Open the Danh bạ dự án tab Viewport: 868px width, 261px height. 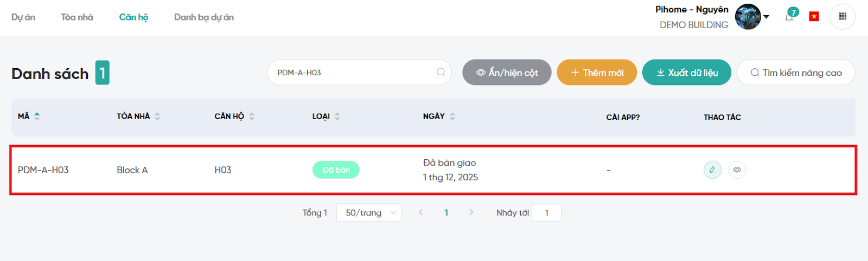204,17
